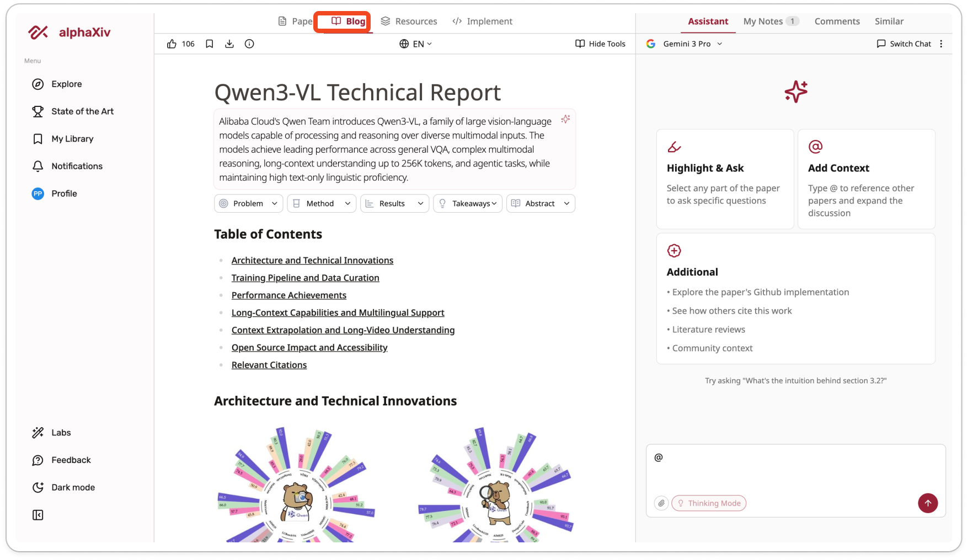The image size is (968, 560).
Task: Open chat options three-dot menu
Action: (941, 44)
